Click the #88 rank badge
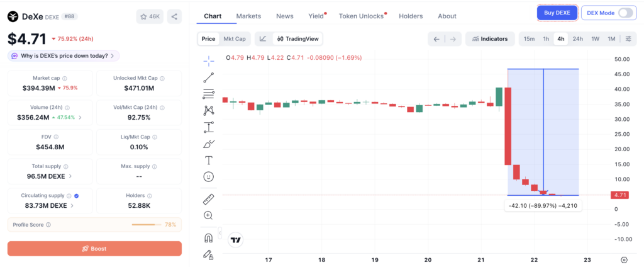 pos(69,16)
